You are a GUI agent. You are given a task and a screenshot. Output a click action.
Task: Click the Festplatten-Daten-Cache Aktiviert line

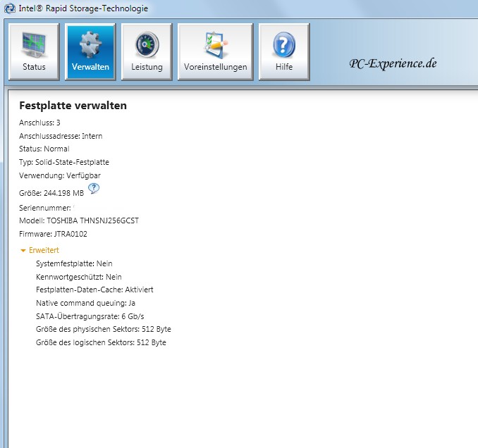94,290
